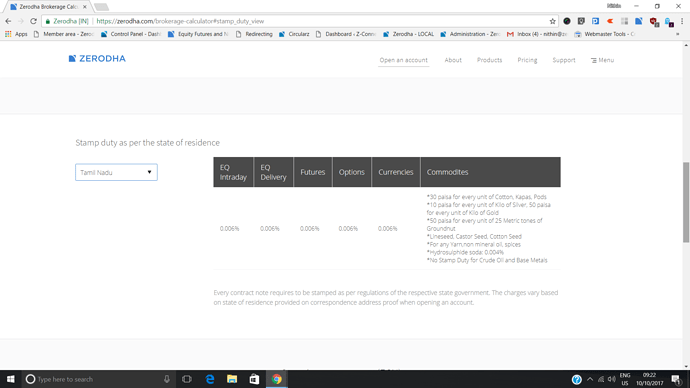Click the Options column header
This screenshot has height=388, width=690.
tap(352, 172)
